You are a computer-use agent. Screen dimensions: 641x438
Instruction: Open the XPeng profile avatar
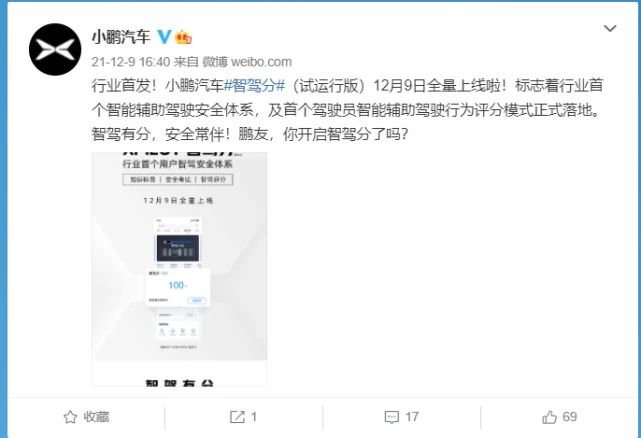tap(55, 49)
